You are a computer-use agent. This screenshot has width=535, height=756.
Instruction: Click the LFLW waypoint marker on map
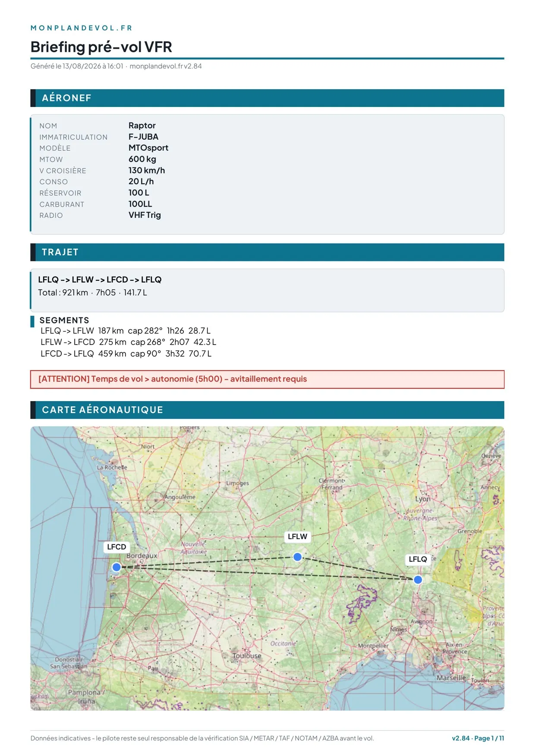point(297,557)
